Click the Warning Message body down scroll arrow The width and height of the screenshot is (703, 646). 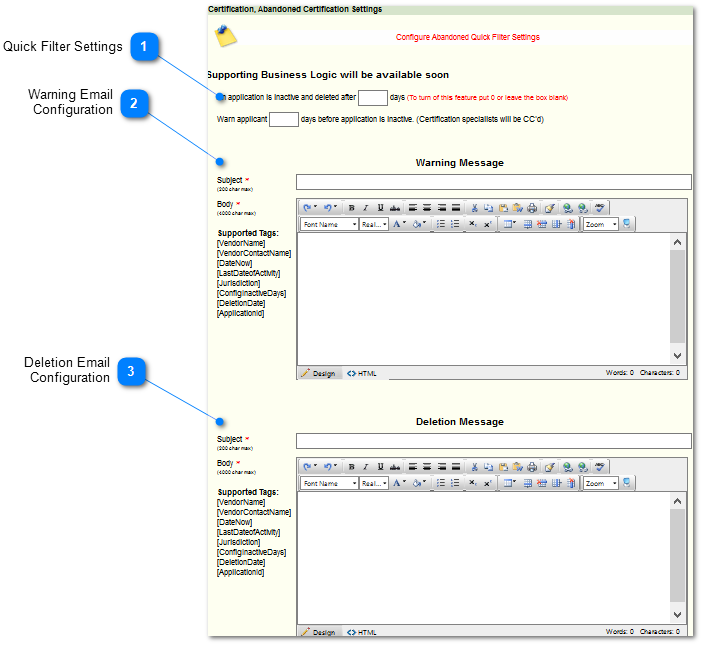tap(678, 356)
